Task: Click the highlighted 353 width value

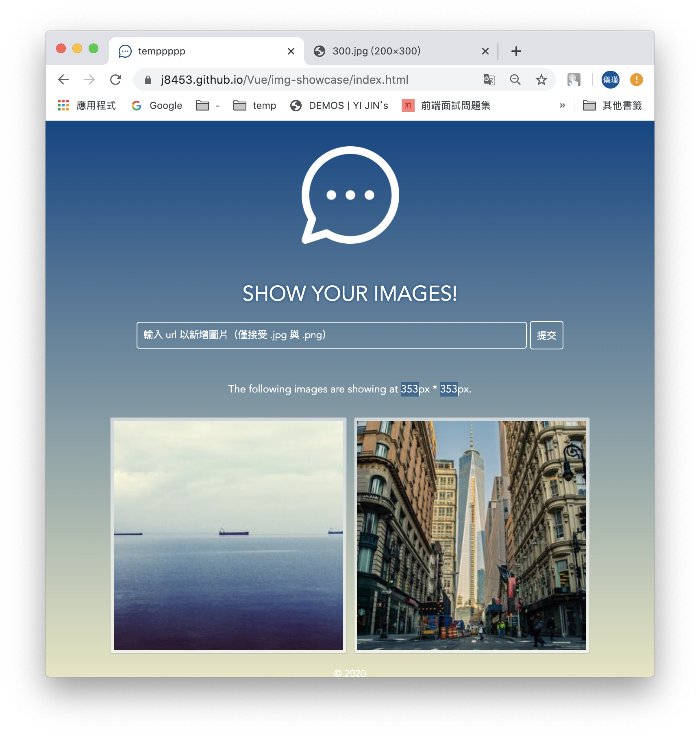Action: pyautogui.click(x=409, y=389)
